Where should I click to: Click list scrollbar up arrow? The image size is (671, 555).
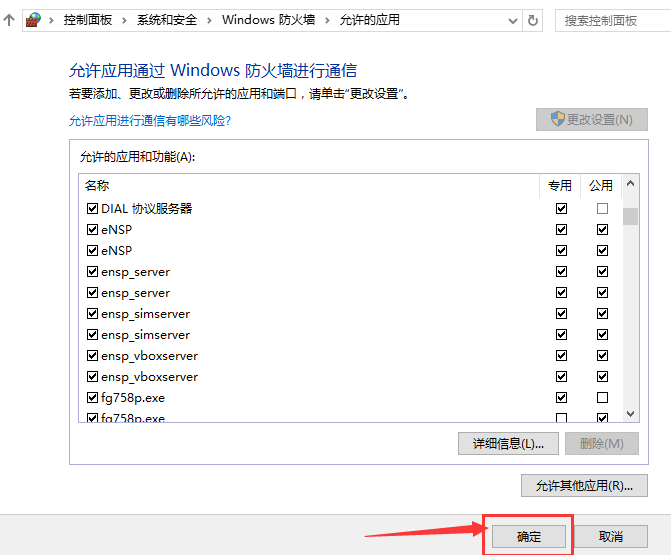[x=630, y=184]
